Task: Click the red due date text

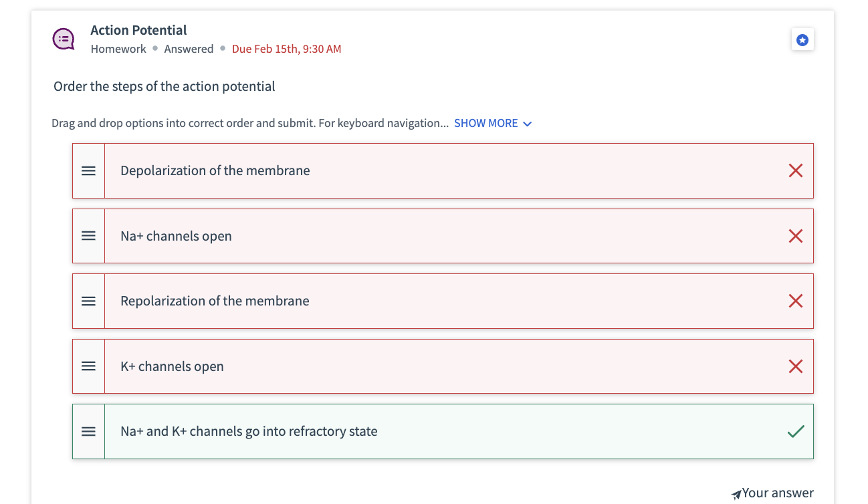Action: [x=286, y=49]
